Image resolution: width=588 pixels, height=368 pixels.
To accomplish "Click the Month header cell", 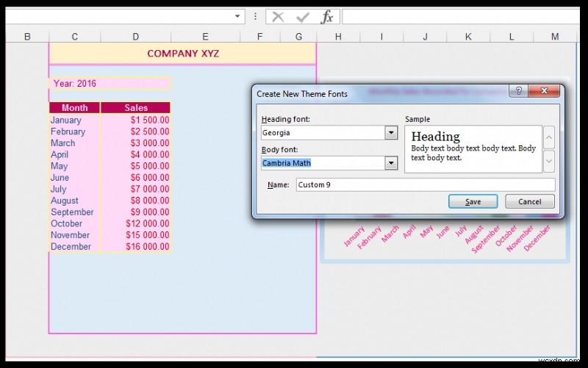I will click(x=75, y=107).
